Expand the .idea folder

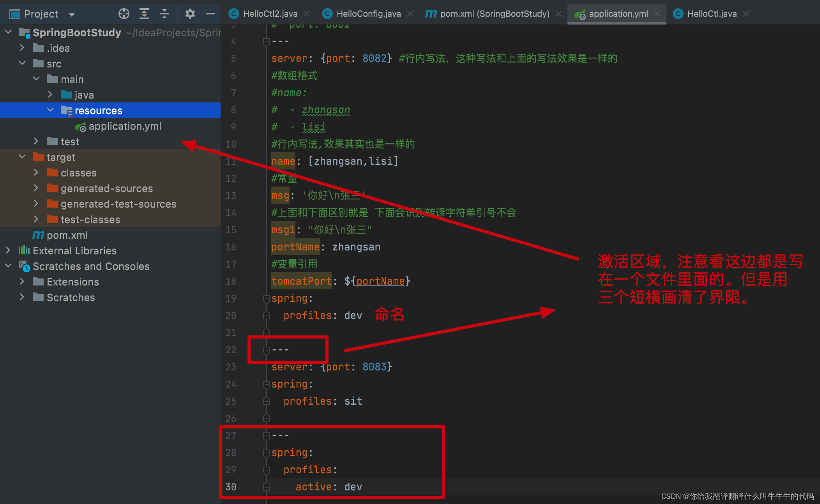pyautogui.click(x=22, y=48)
